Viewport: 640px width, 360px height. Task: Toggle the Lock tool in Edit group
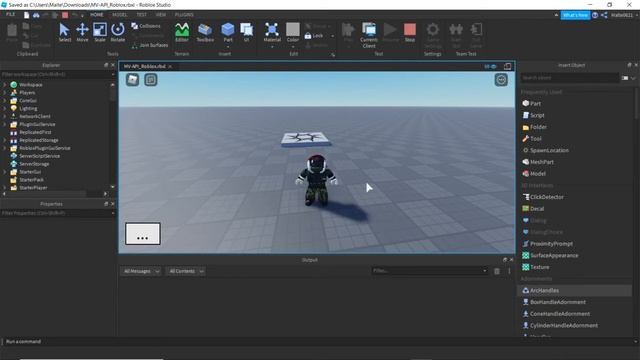point(314,36)
